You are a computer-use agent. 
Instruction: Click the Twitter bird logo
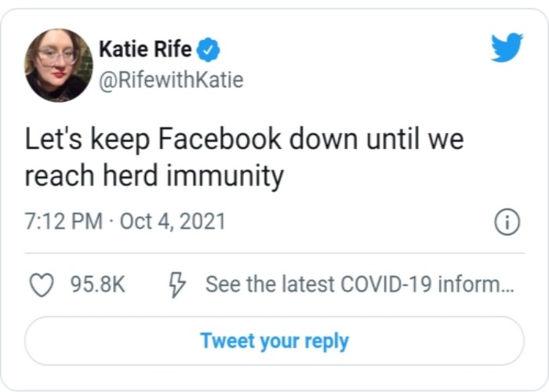click(x=507, y=49)
